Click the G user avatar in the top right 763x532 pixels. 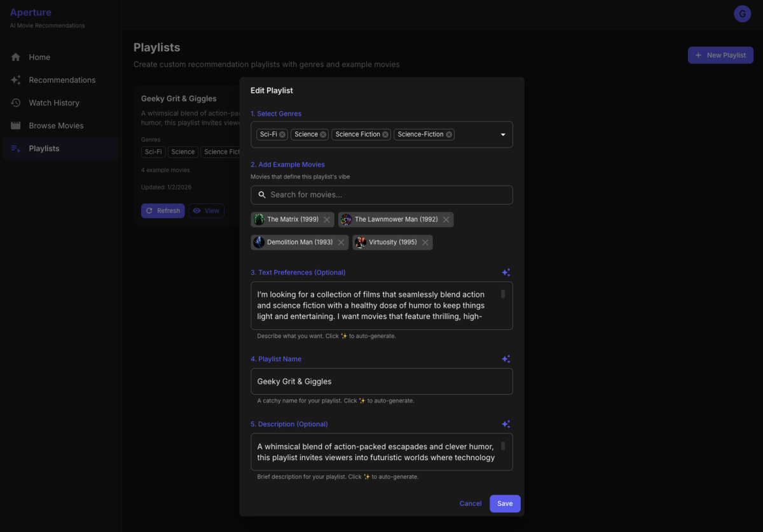pos(742,13)
